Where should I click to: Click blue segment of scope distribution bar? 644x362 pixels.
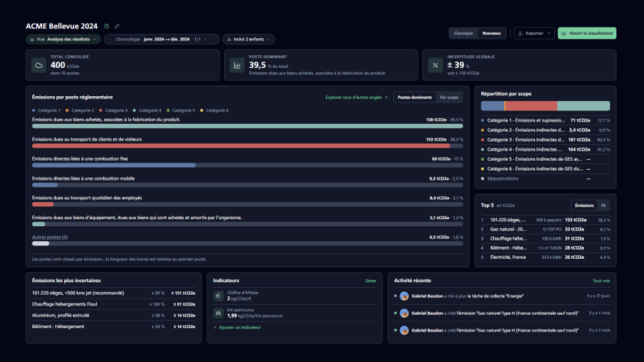493,106
